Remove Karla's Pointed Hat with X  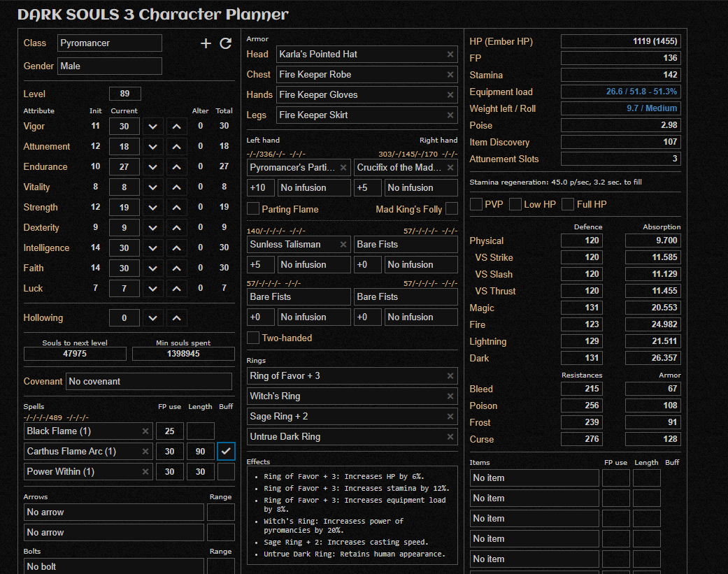450,55
